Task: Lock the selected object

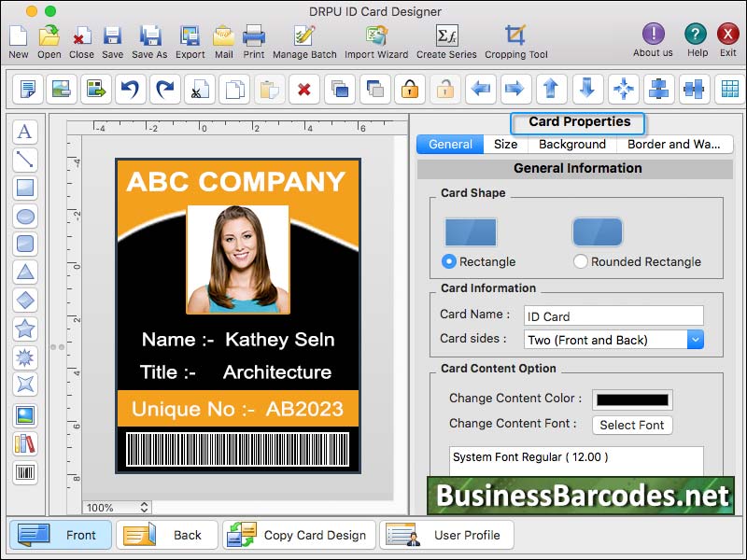Action: click(x=408, y=90)
